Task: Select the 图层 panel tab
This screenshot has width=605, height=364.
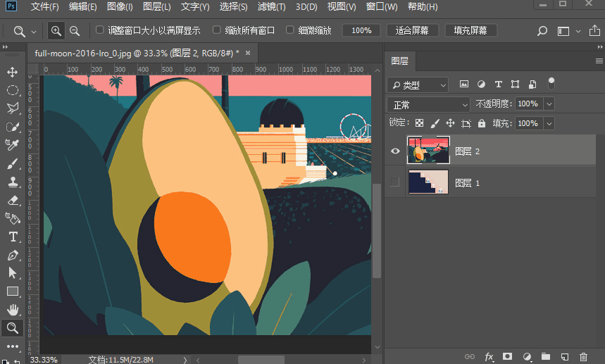Action: [x=400, y=61]
